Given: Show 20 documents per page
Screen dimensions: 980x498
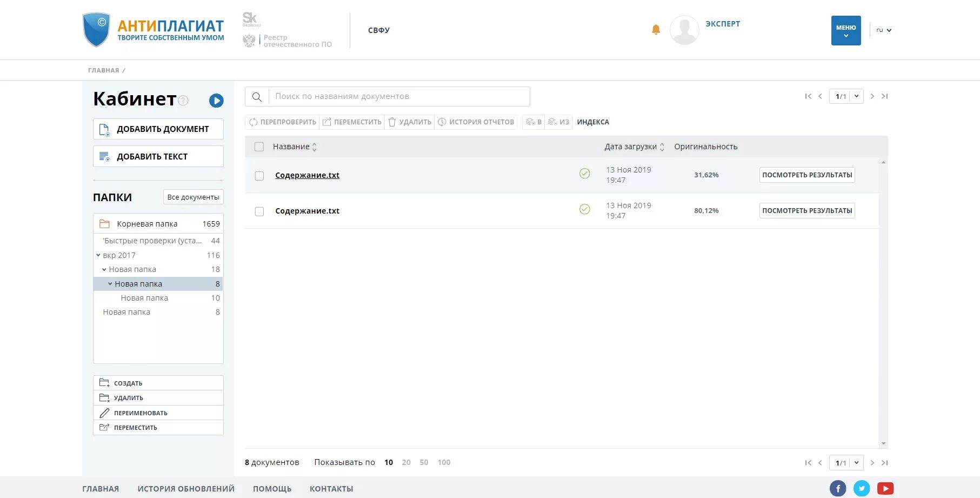Looking at the screenshot, I should point(406,463).
